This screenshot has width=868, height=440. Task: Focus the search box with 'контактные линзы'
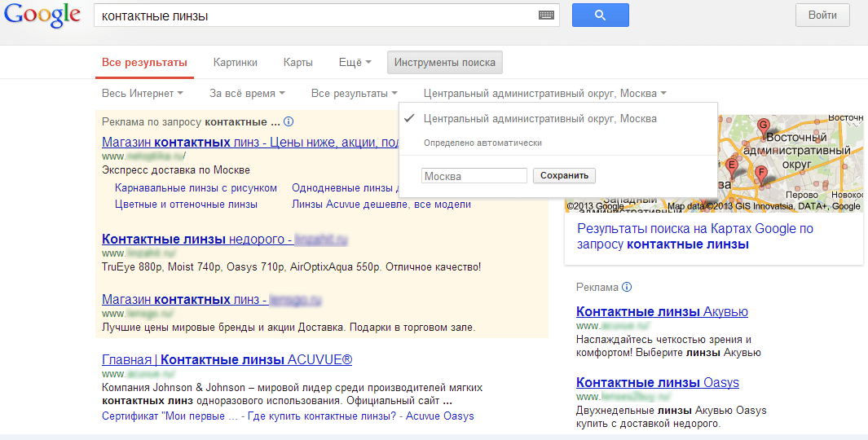click(x=327, y=15)
